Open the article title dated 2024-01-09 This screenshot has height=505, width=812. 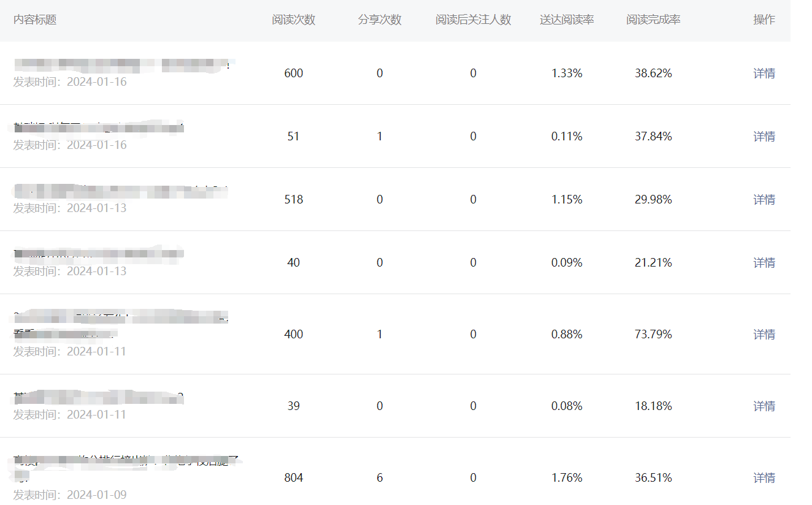tap(127, 469)
